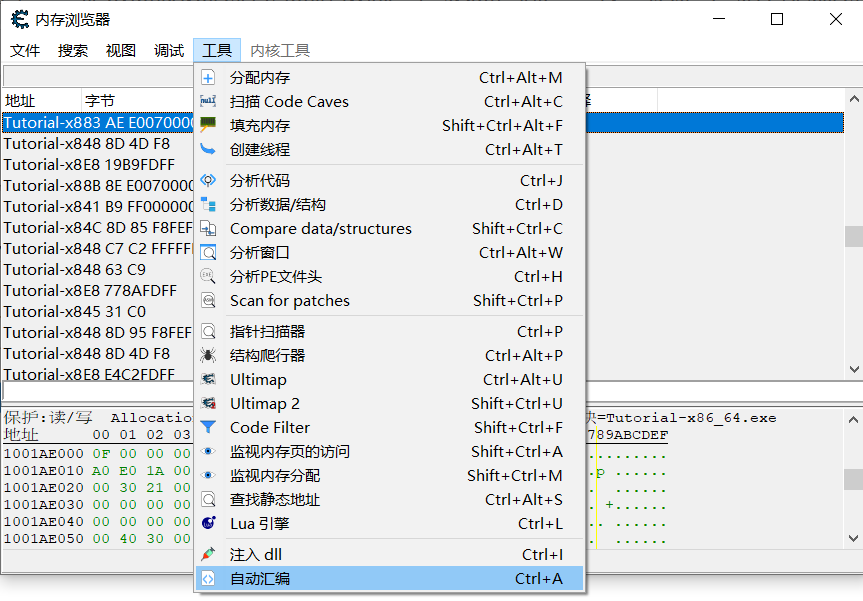863x601 pixels.
Task: Click the 分配内存 plus icon
Action: coord(208,78)
